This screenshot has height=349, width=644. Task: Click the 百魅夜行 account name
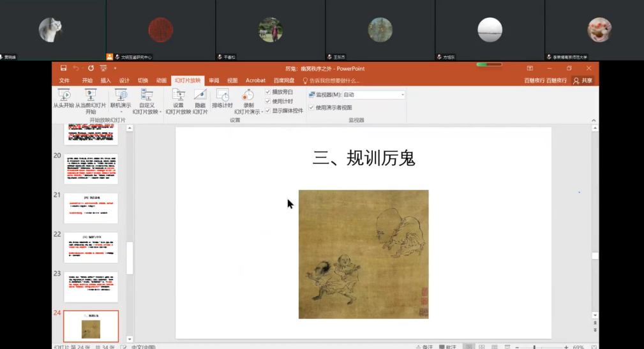click(x=546, y=80)
